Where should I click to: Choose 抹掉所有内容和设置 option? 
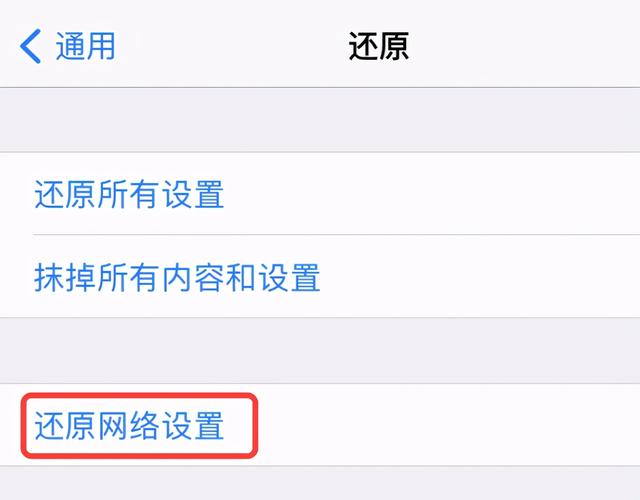click(320, 277)
